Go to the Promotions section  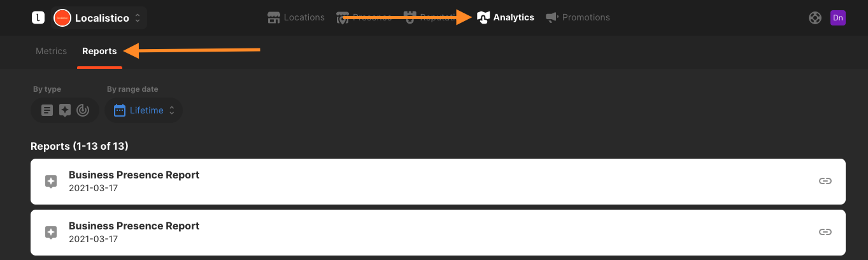pos(578,18)
